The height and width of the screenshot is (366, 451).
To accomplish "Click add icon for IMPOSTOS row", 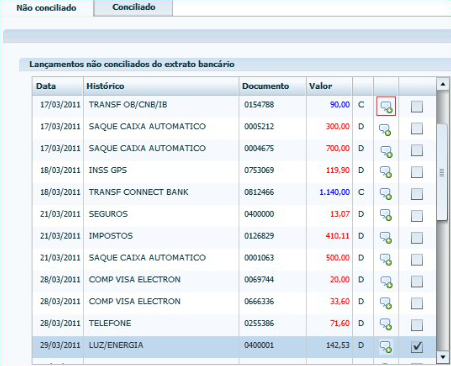I will tap(386, 238).
